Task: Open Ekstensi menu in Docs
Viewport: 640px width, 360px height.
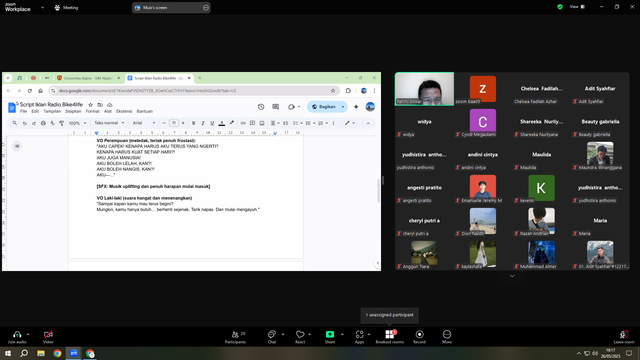Action: (x=124, y=111)
